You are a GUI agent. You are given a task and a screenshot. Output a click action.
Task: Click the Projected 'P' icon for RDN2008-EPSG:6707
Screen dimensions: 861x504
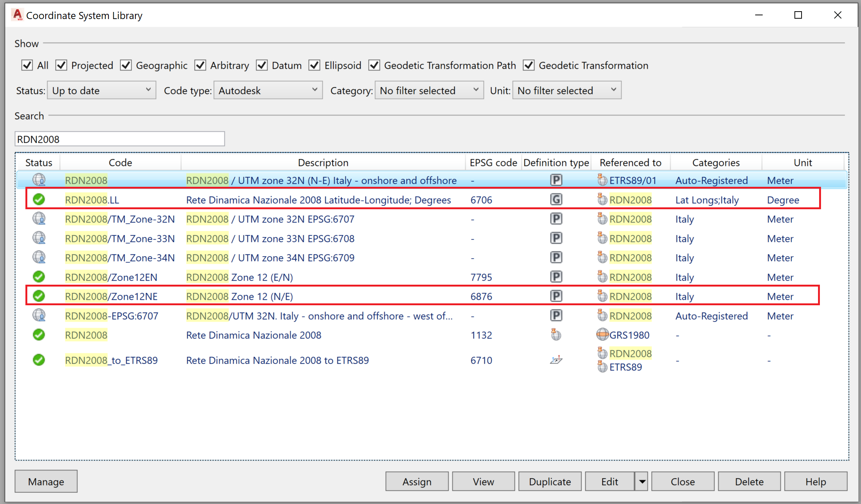coord(556,316)
